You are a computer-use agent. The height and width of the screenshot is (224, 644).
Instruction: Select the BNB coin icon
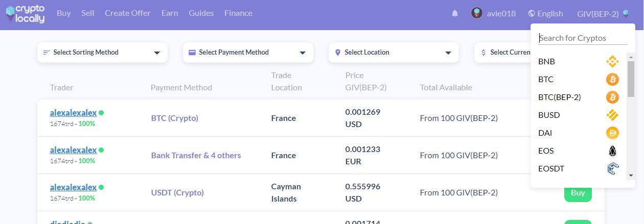click(x=612, y=62)
